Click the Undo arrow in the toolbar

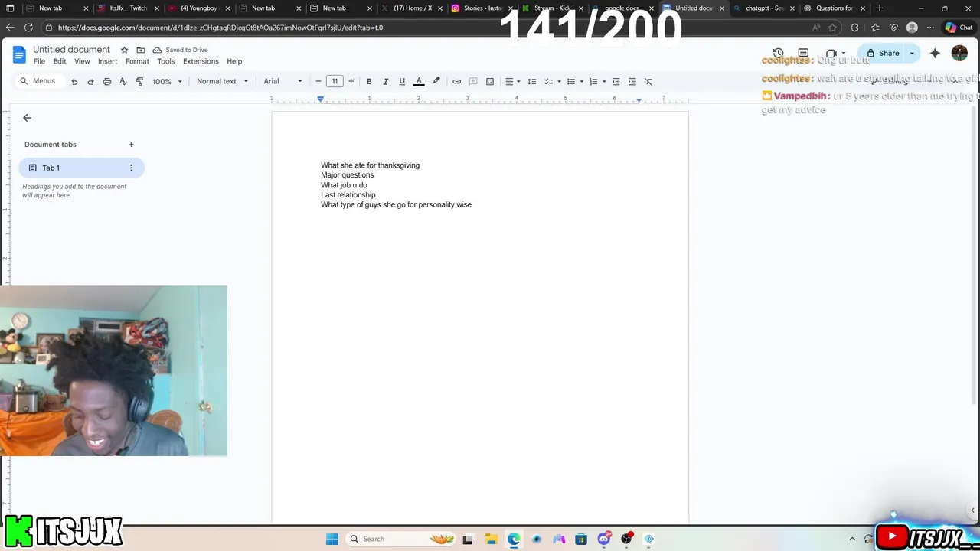click(74, 81)
